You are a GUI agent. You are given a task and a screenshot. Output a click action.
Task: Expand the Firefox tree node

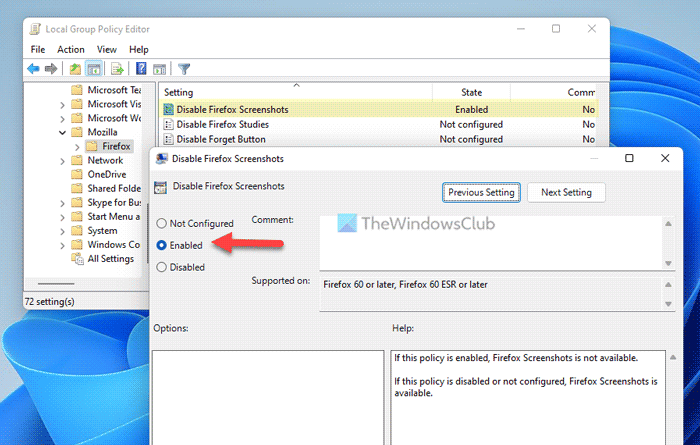tap(77, 146)
